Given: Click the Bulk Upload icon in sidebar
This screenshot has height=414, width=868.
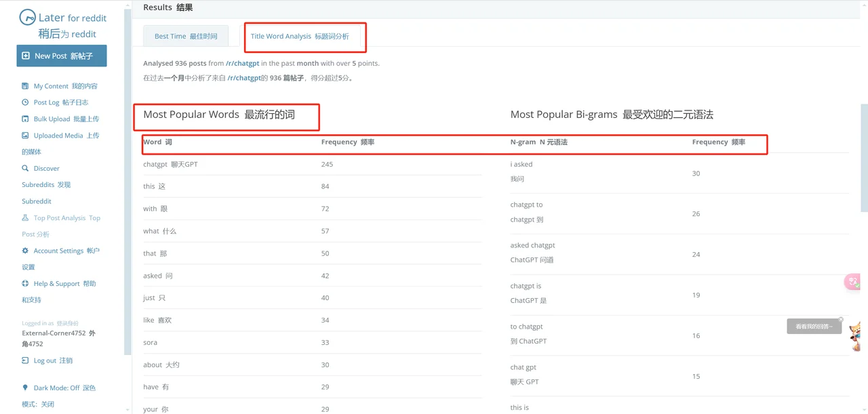Looking at the screenshot, I should (x=26, y=119).
